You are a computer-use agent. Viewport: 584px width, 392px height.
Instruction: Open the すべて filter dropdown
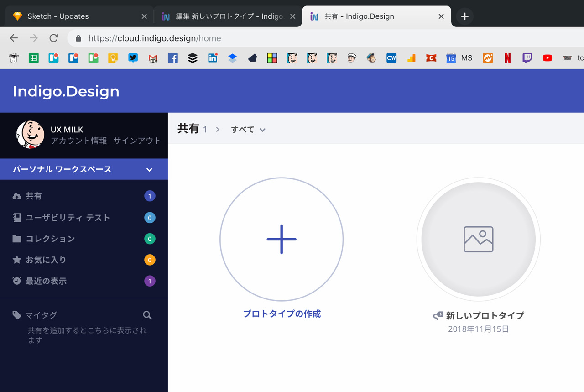click(248, 130)
